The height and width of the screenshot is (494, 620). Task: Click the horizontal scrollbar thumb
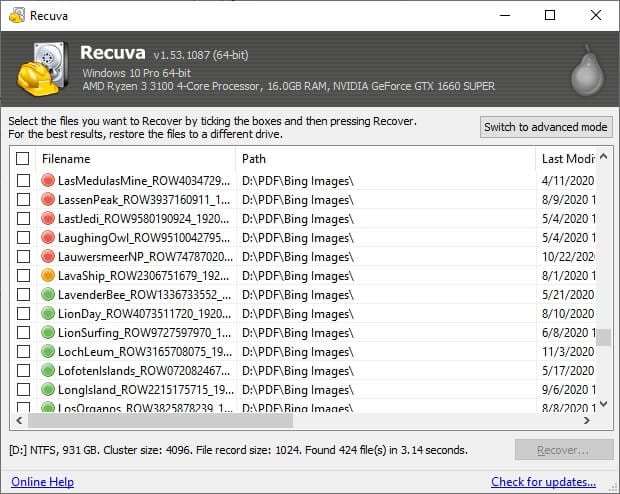[x=160, y=420]
